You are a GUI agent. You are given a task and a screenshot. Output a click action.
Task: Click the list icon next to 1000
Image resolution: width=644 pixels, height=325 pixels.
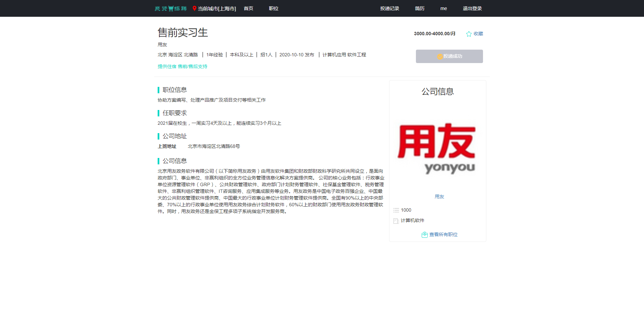(396, 210)
